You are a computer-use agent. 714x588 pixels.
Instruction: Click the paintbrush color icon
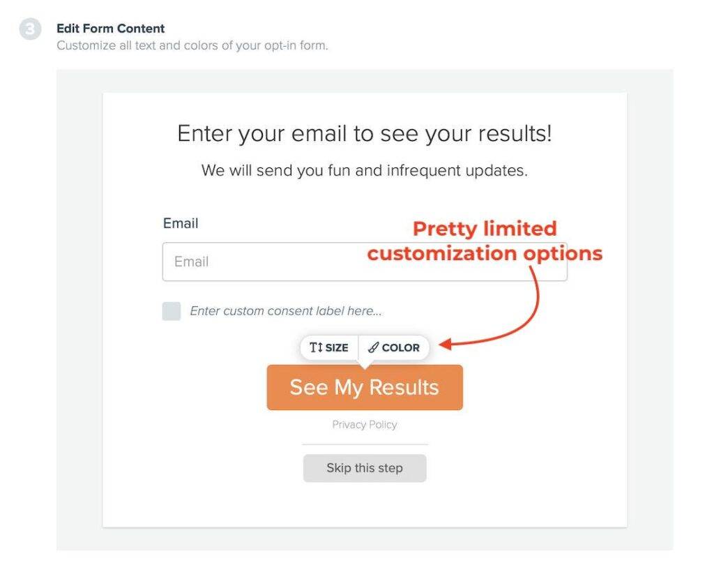(374, 347)
